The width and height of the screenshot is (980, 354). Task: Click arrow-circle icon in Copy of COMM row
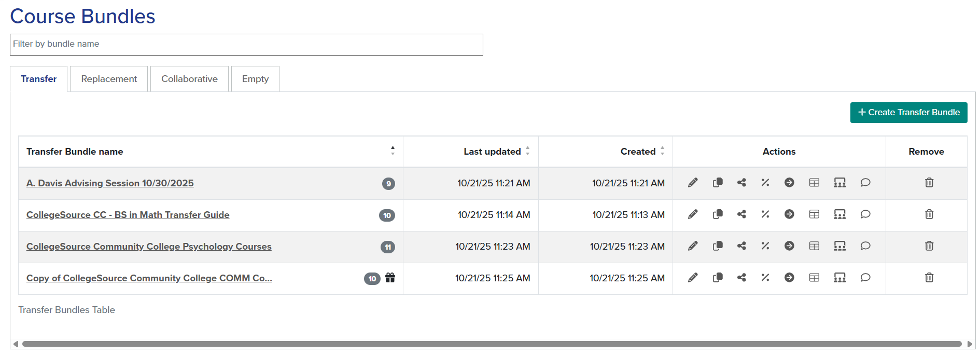789,278
